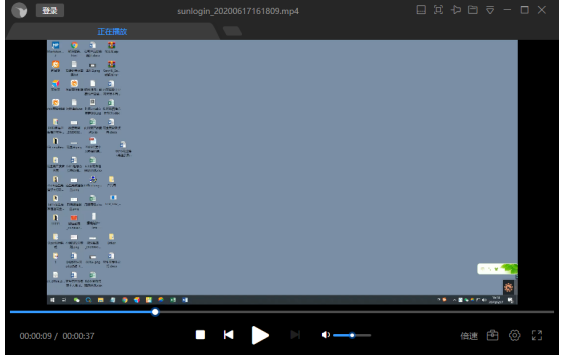Adjust the volume slider
Viewport: 569px width, 364px height.
[352, 335]
